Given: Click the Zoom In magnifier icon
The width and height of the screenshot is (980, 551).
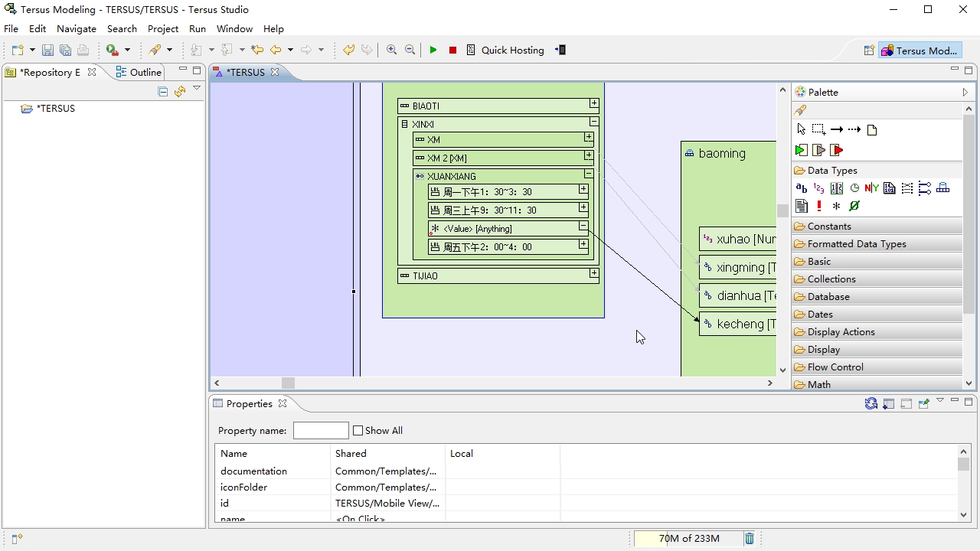Looking at the screenshot, I should coord(392,50).
